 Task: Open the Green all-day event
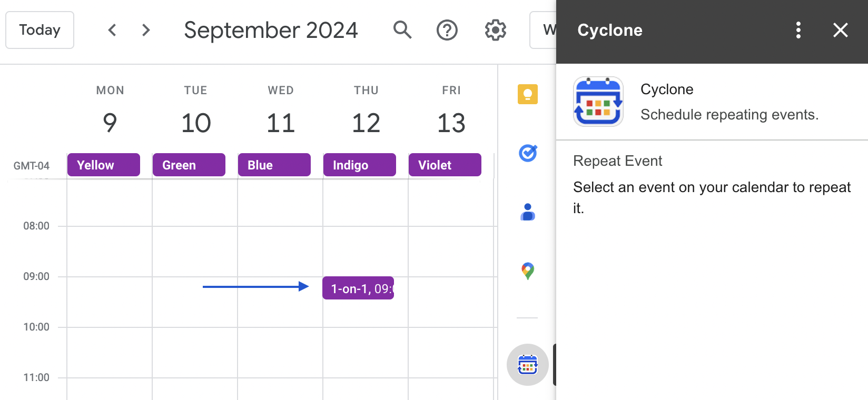click(x=189, y=165)
